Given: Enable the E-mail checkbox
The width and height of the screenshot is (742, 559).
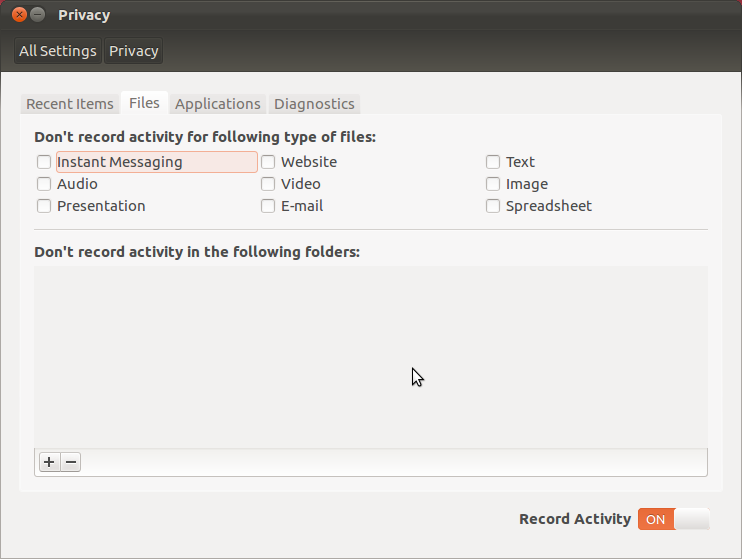Looking at the screenshot, I should coord(268,206).
